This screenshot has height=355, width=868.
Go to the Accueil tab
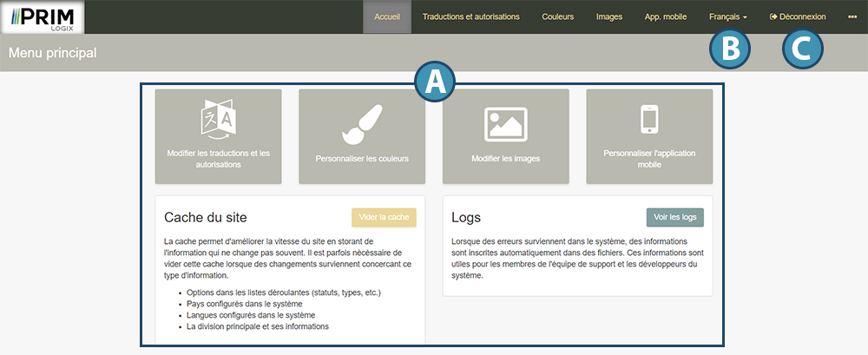tap(386, 16)
